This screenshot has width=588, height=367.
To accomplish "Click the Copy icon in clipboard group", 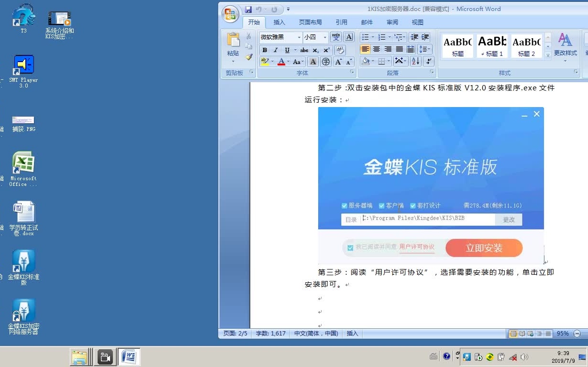I will (x=249, y=46).
